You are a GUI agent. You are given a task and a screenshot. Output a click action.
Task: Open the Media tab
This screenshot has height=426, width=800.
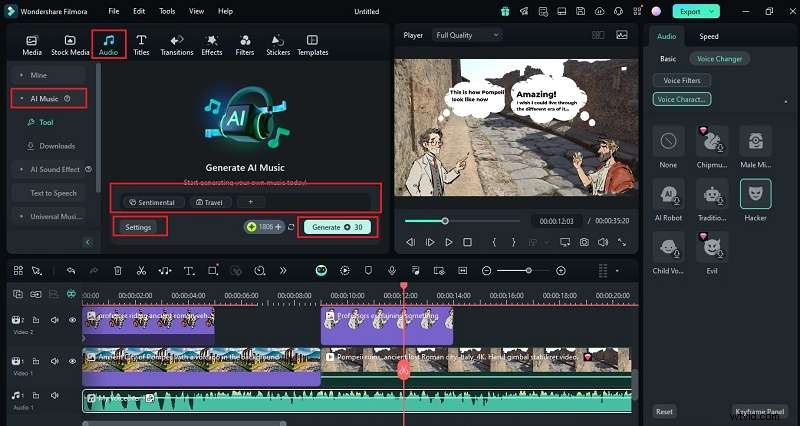[32, 45]
